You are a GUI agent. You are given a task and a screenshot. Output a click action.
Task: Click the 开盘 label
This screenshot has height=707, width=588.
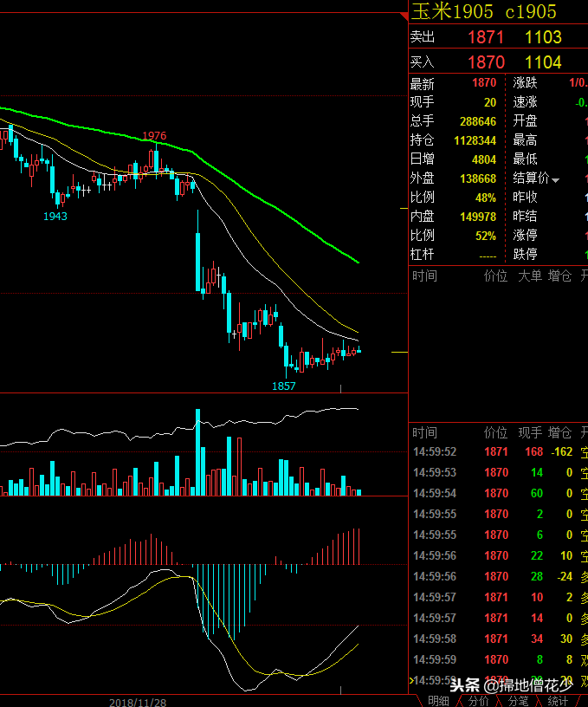525,122
